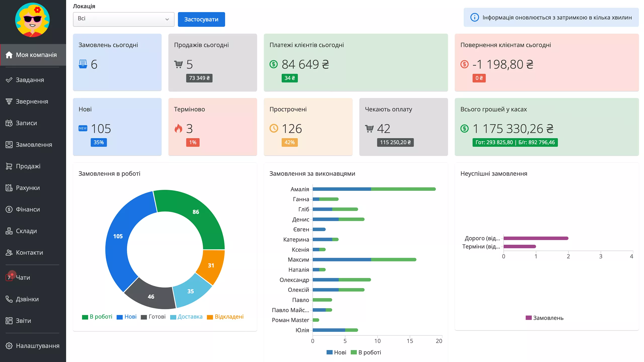644x362 pixels.
Task: Click the info icon in update notice
Action: (474, 17)
